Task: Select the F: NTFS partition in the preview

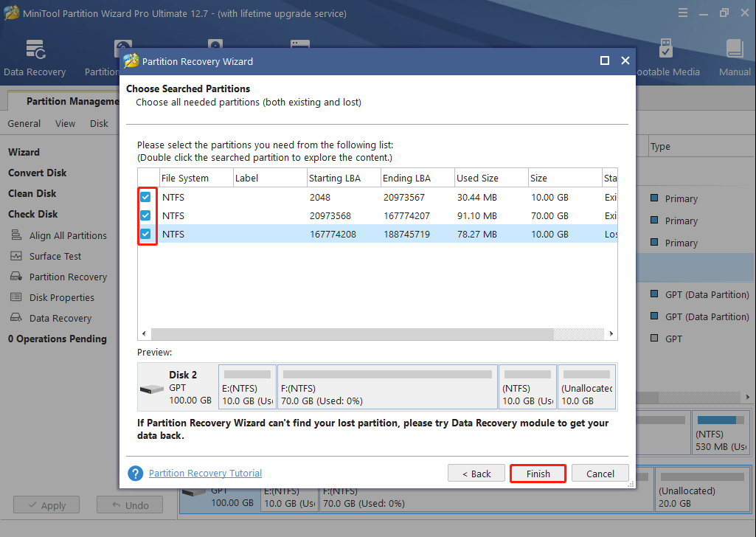Action: pyautogui.click(x=386, y=387)
